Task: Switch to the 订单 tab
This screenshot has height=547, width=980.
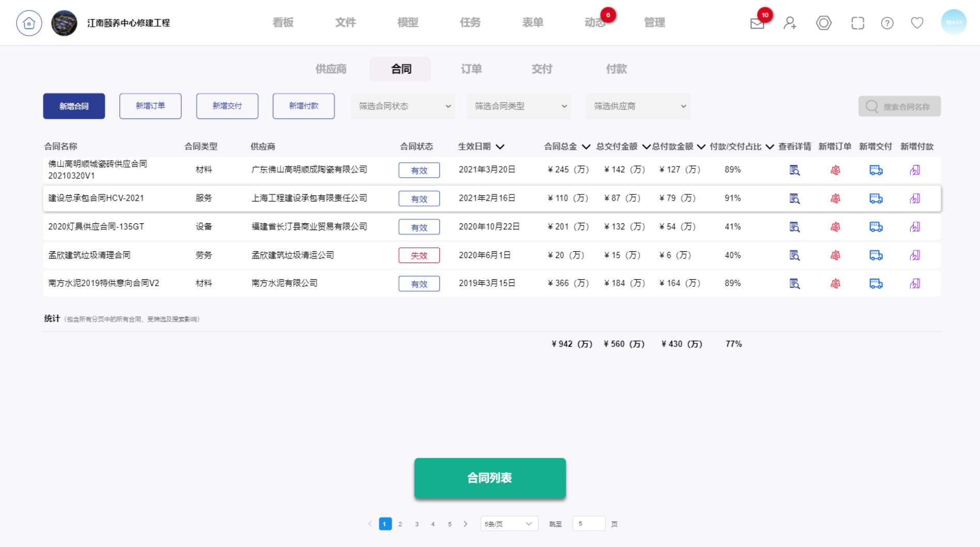Action: (x=471, y=69)
